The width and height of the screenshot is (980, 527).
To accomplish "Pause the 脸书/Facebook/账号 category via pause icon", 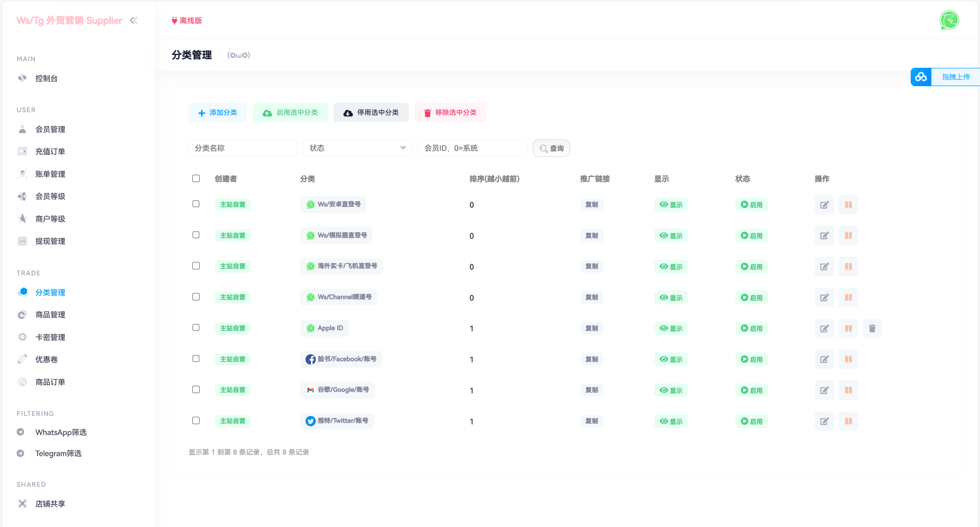I will pyautogui.click(x=848, y=359).
